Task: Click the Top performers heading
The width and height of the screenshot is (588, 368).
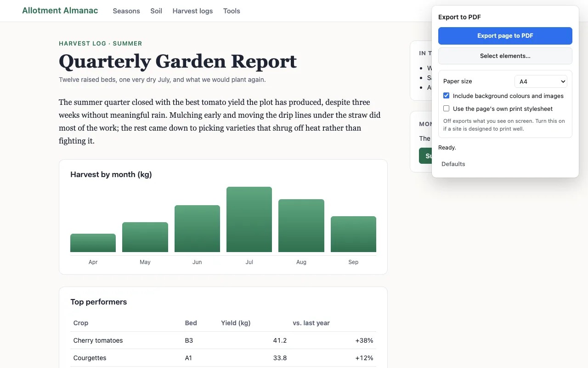Action: 99,302
